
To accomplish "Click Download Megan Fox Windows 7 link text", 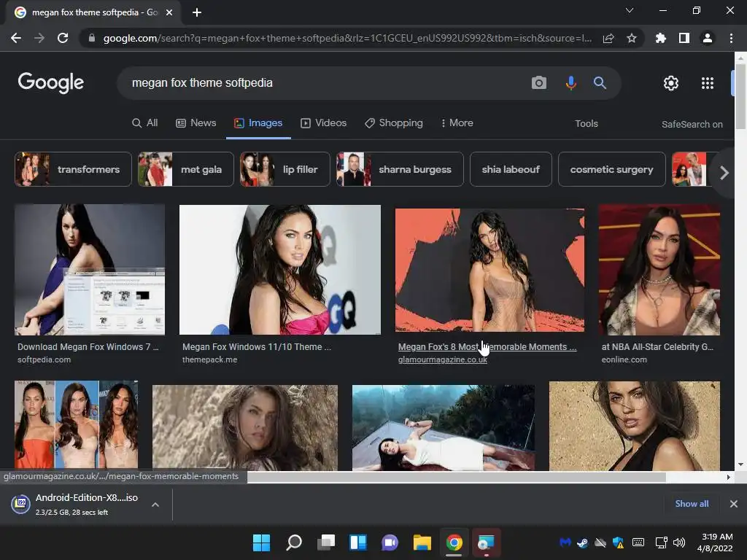I will click(88, 346).
